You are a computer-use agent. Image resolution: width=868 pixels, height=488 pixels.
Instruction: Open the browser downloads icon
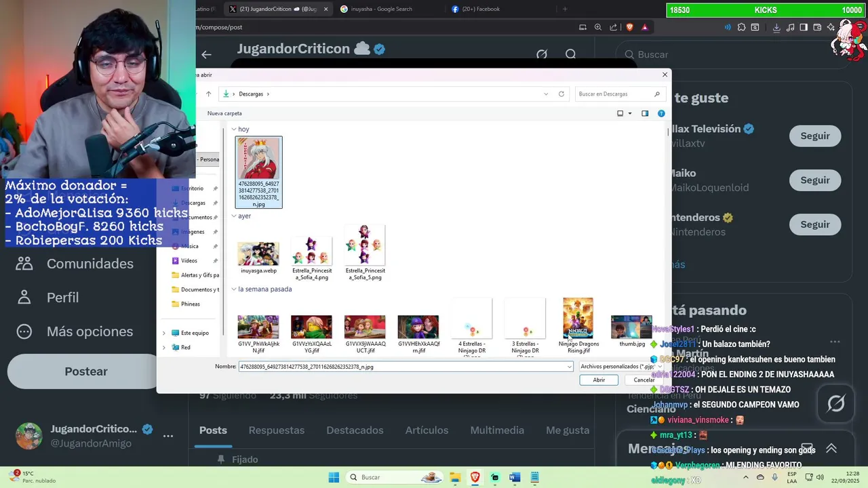click(776, 27)
